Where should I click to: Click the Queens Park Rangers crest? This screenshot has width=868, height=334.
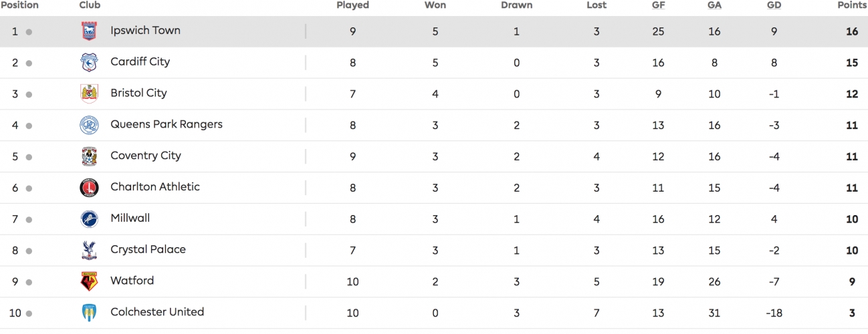(89, 125)
